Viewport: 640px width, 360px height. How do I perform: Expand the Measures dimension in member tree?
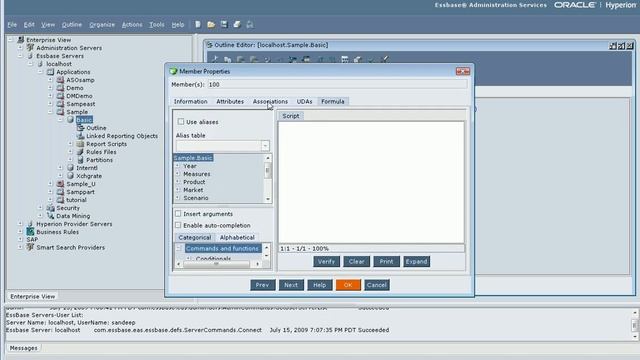[178, 174]
